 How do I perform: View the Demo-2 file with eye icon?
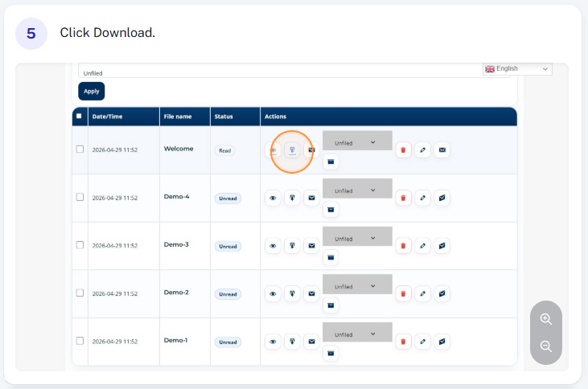[x=273, y=294]
